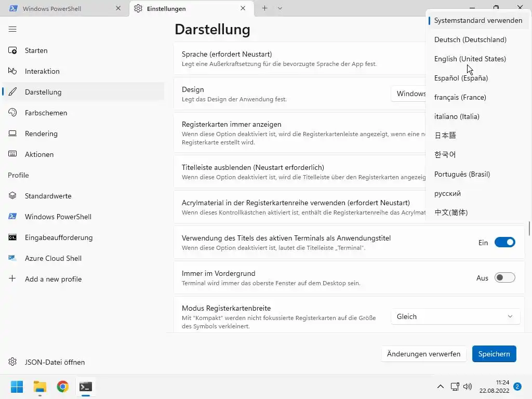Click the Aktionen keyboard icon

click(x=12, y=154)
